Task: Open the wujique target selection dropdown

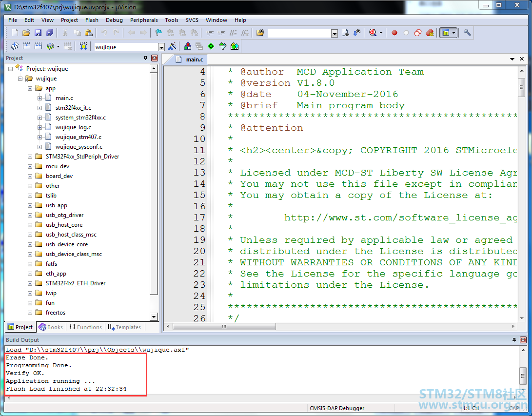Action: point(161,47)
